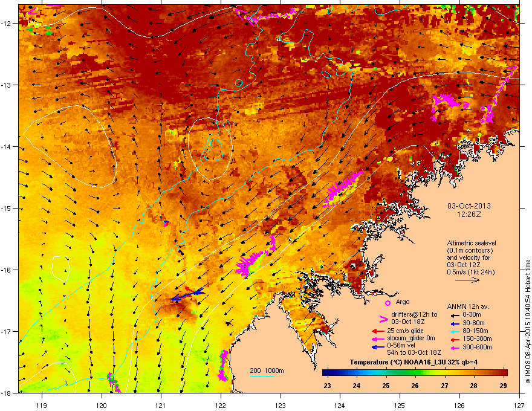Click the magenta drifter track near 15.9S 122.6E

[255, 257]
